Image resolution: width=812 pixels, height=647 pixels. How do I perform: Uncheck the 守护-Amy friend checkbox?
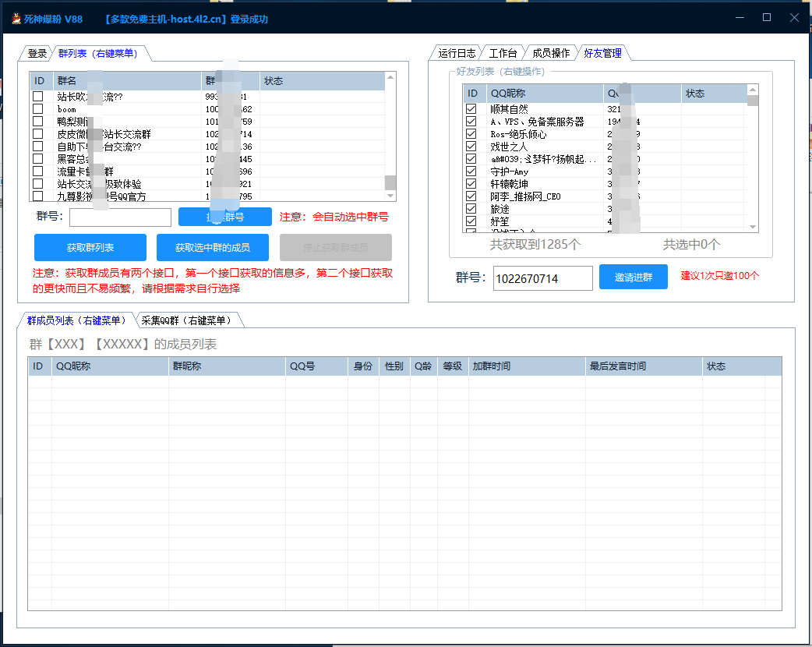point(471,171)
